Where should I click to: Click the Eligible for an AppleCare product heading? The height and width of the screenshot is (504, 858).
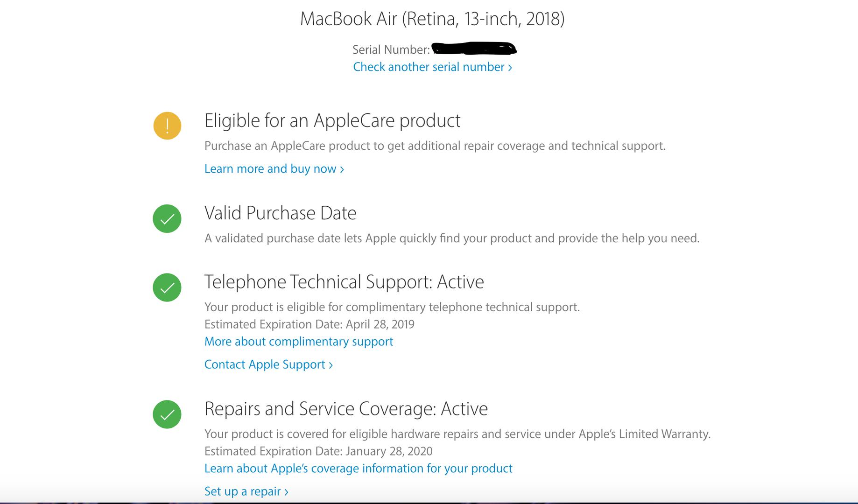click(332, 120)
